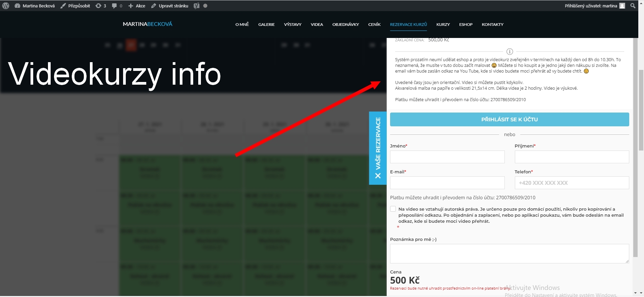Screen dimensions: 644x297
Task: Click the scrollbar down arrow
Action: tap(636, 293)
